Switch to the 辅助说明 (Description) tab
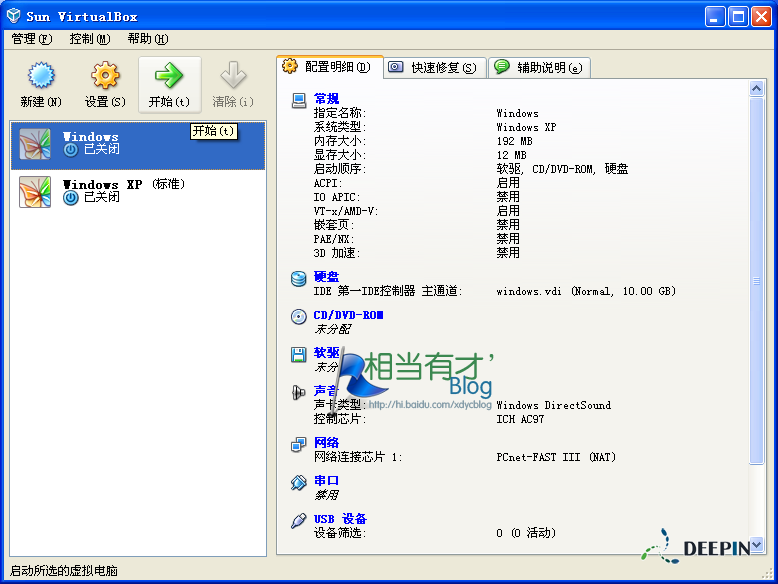778x584 pixels. [540, 68]
